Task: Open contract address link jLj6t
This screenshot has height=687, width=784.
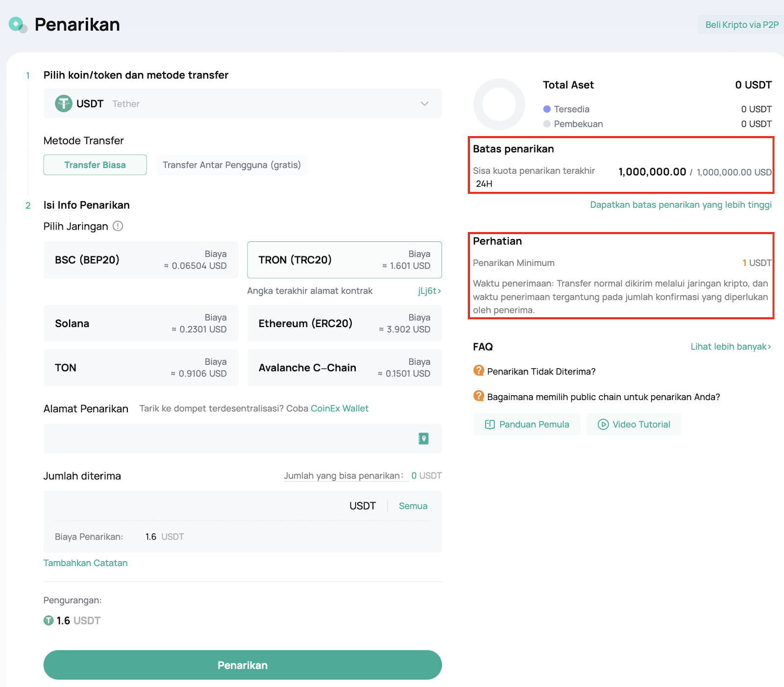Action: coord(429,291)
